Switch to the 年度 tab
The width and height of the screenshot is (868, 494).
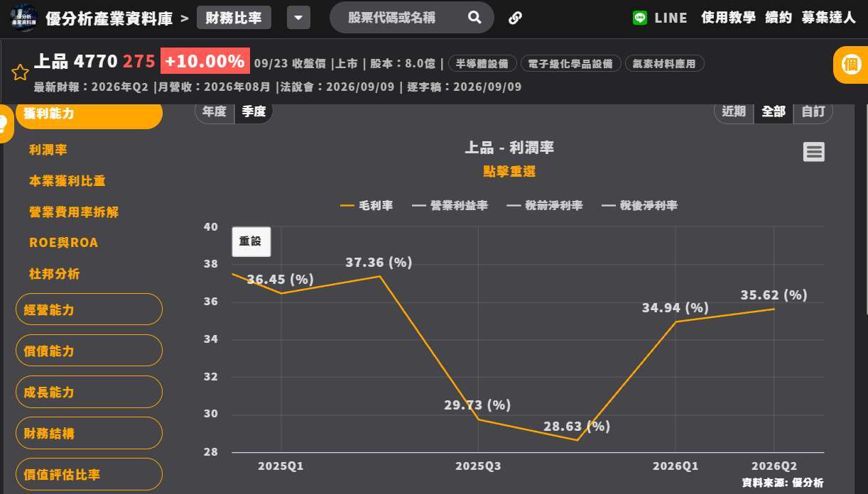215,111
